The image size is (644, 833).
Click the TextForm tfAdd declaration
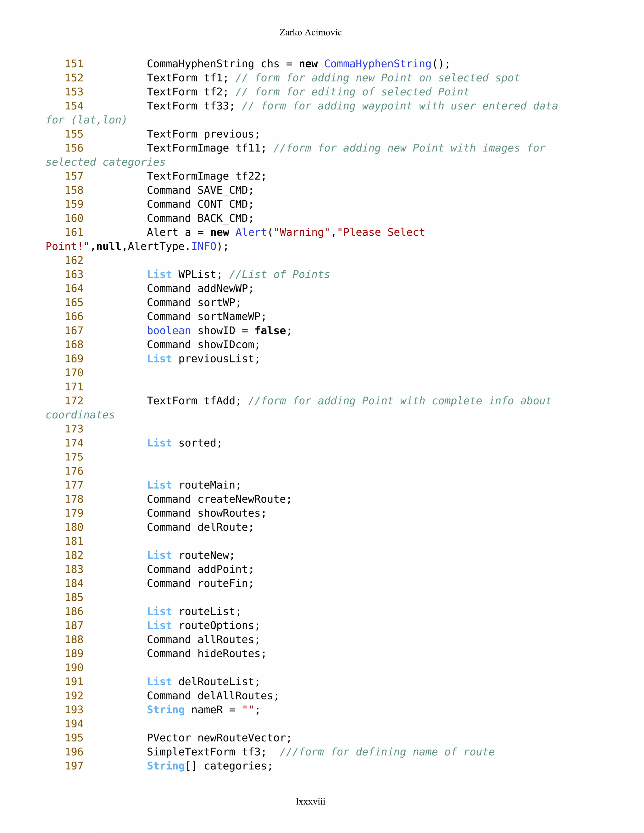[194, 401]
